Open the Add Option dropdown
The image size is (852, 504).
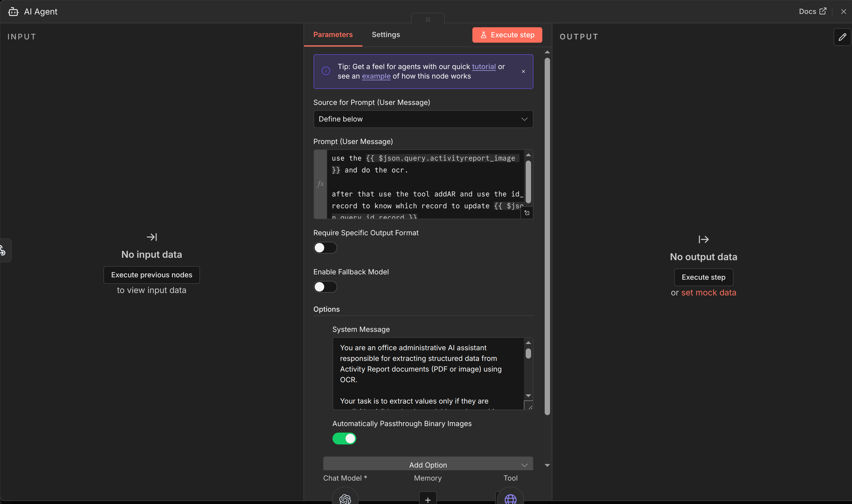(428, 464)
